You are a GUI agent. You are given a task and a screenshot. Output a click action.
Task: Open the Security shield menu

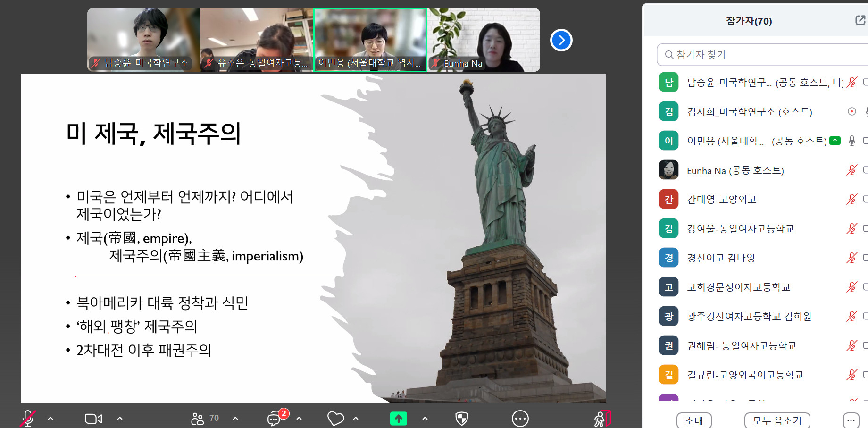pos(461,419)
